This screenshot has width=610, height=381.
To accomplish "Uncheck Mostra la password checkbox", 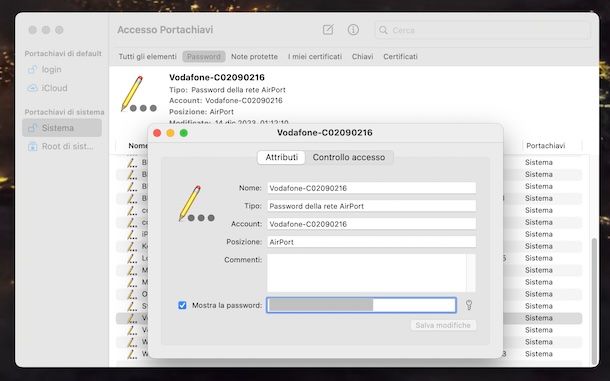I will tap(182, 305).
